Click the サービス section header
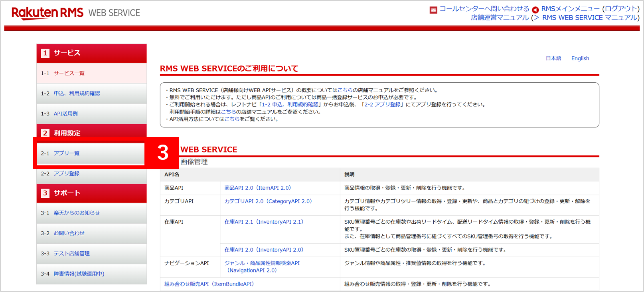The image size is (644, 292). (91, 53)
